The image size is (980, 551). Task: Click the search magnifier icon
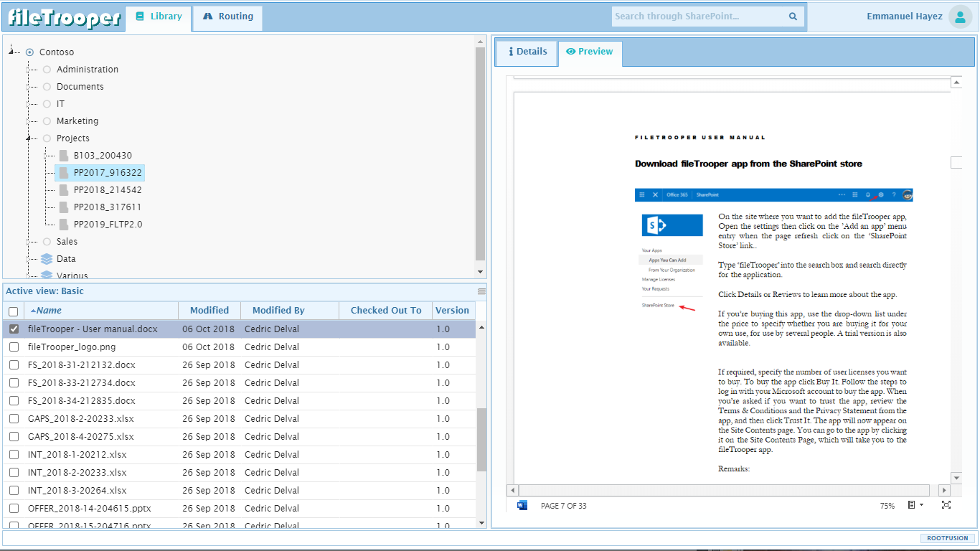793,17
